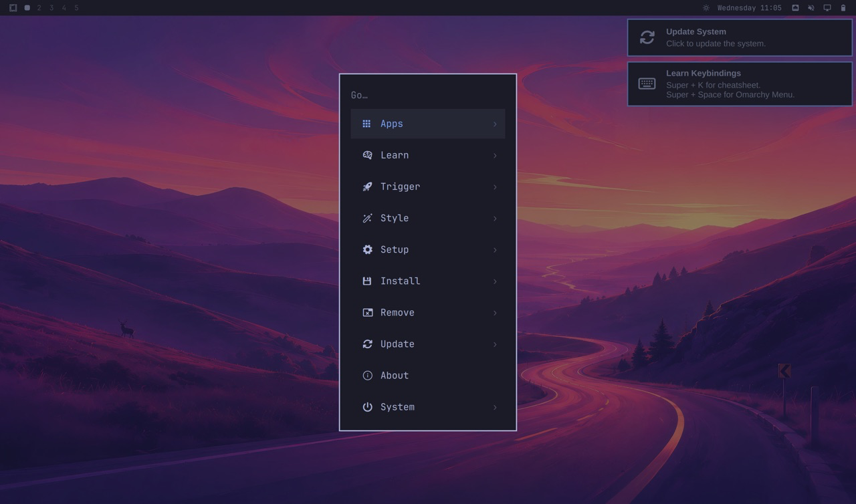856x504 pixels.
Task: Click "Super + K for cheatsheet." text
Action: coord(714,85)
